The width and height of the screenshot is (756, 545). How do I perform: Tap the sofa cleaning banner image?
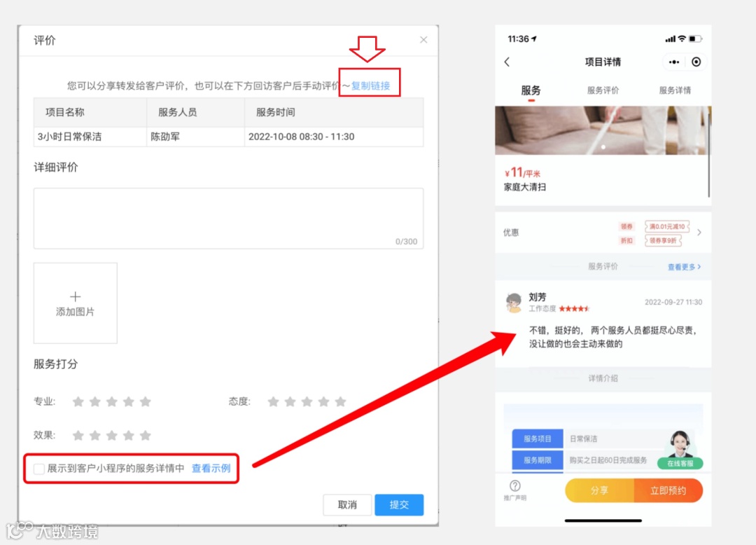click(x=603, y=130)
